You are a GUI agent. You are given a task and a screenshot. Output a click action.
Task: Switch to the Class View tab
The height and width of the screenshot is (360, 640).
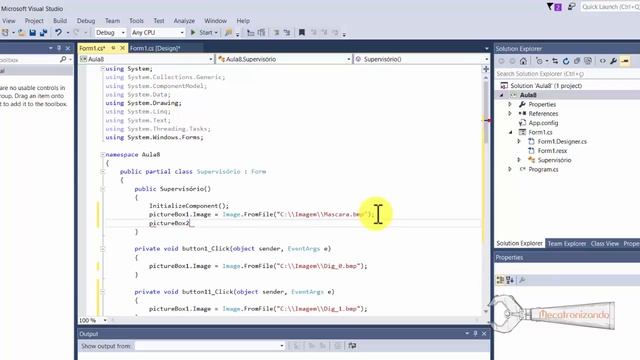pyautogui.click(x=604, y=244)
